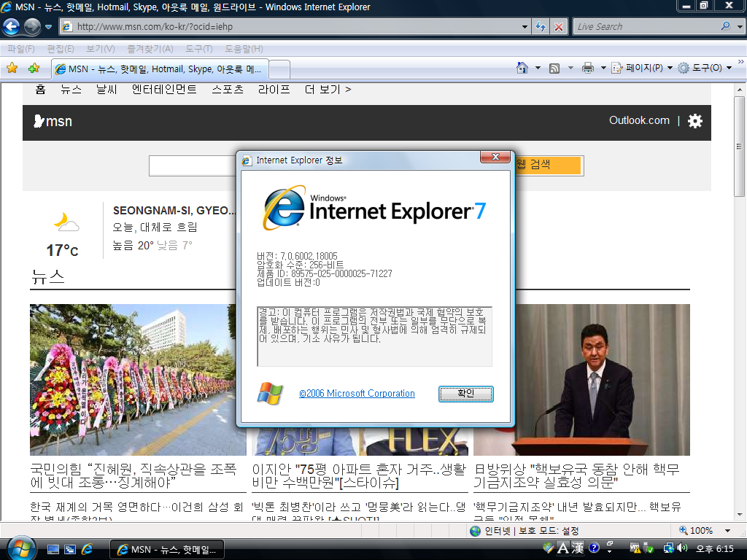The height and width of the screenshot is (560, 747).
Task: Open the 도움말(H) menu
Action: click(x=244, y=49)
